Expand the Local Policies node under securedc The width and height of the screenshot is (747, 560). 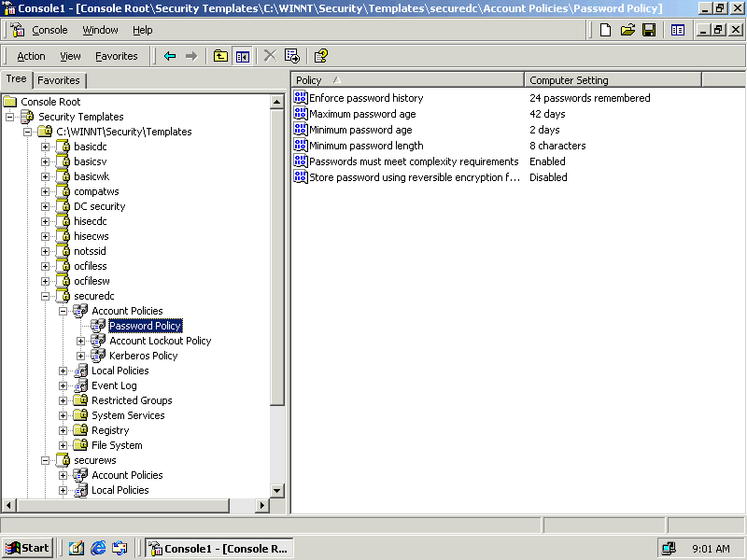point(63,371)
